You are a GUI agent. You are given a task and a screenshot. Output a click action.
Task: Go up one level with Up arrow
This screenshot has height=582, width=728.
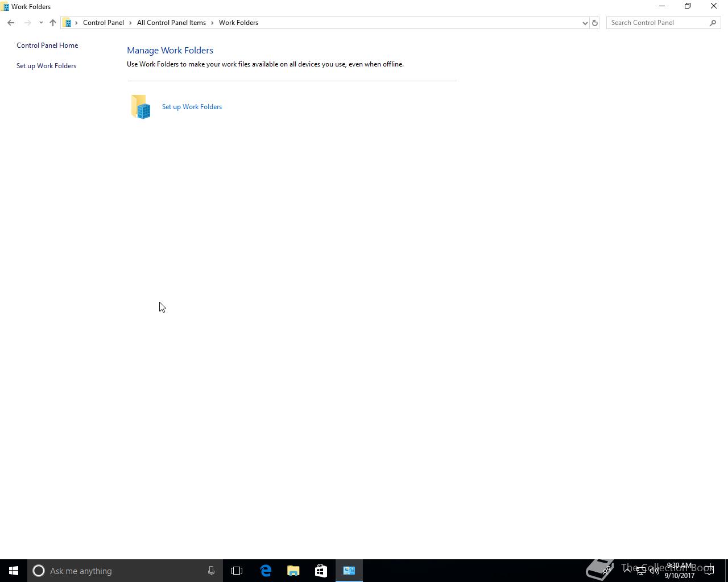[53, 23]
